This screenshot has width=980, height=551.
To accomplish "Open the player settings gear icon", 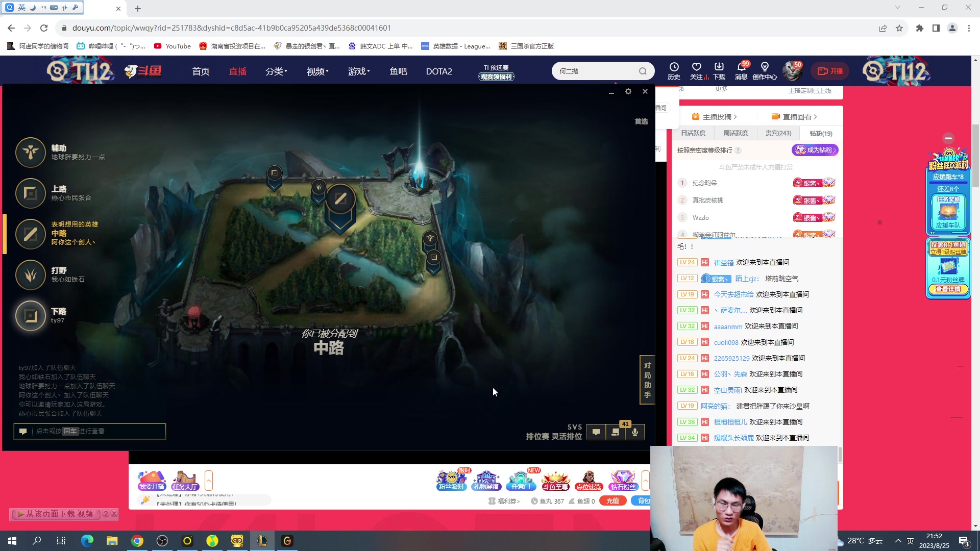I will (x=628, y=91).
